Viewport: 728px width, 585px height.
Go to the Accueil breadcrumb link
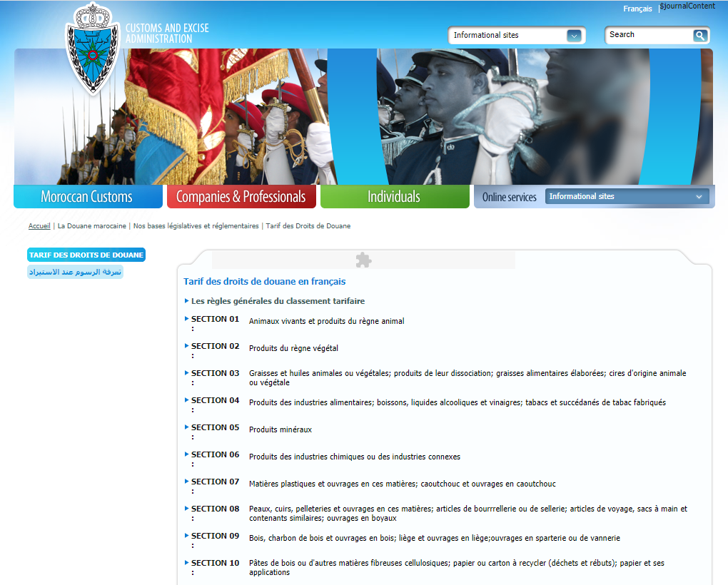(x=39, y=226)
